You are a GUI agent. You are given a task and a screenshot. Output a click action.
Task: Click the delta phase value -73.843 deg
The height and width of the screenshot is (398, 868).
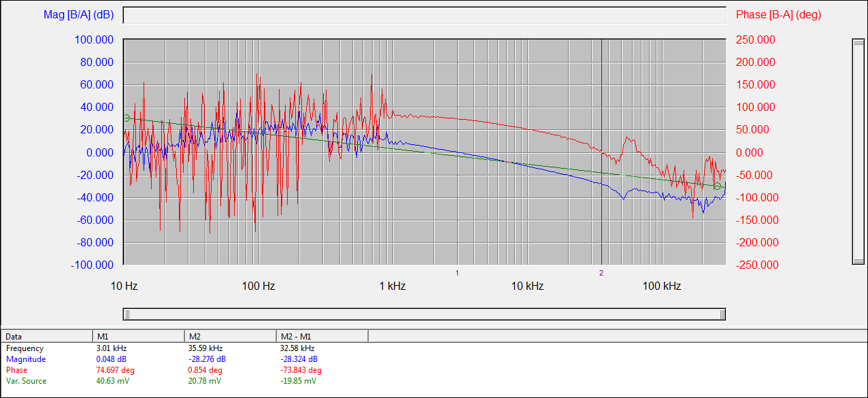[x=301, y=370]
